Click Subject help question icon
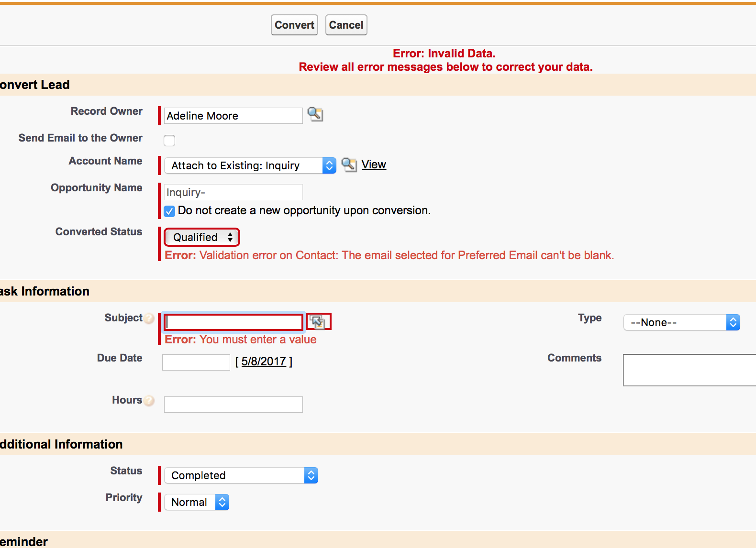 (x=149, y=318)
